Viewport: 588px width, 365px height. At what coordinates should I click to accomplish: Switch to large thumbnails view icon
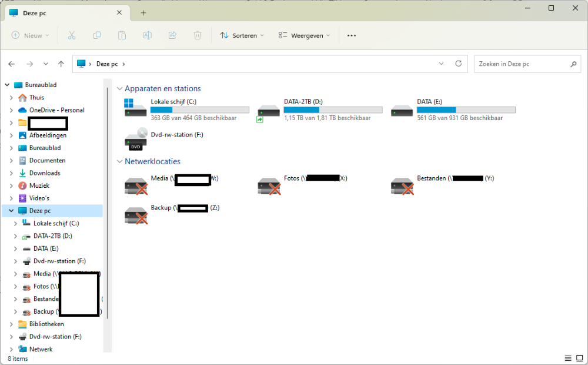[x=579, y=358]
